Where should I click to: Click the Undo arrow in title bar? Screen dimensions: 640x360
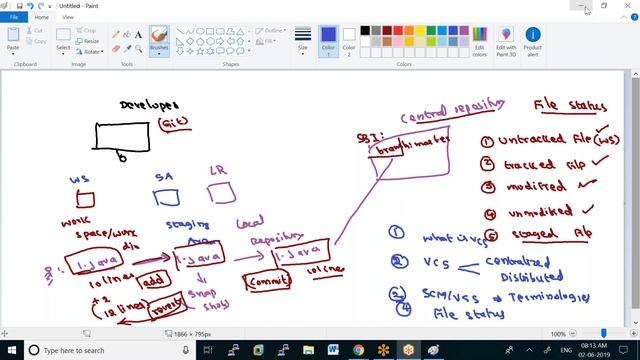click(30, 6)
